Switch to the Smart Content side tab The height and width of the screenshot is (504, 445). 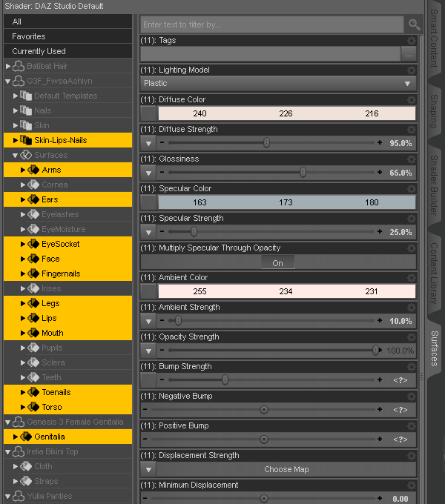click(x=434, y=39)
